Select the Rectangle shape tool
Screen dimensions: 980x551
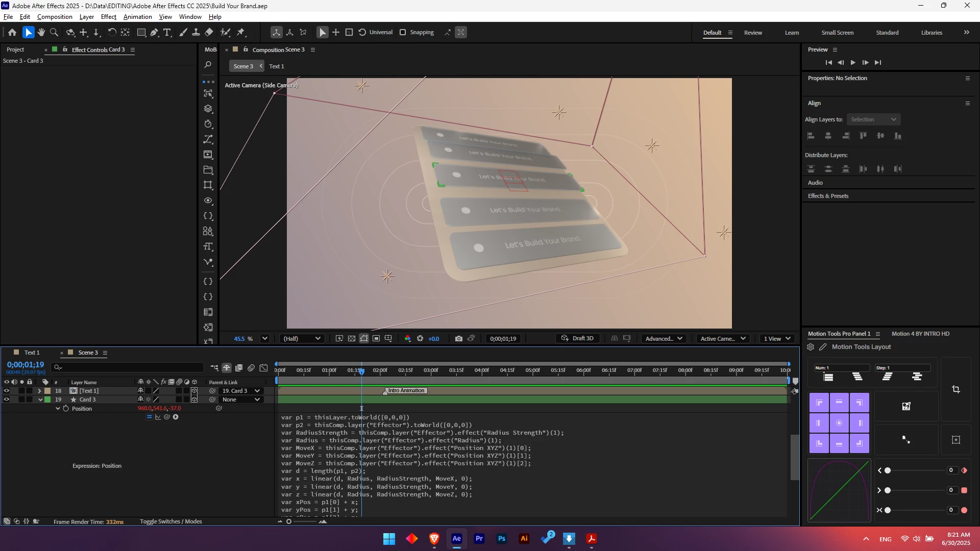coord(141,33)
